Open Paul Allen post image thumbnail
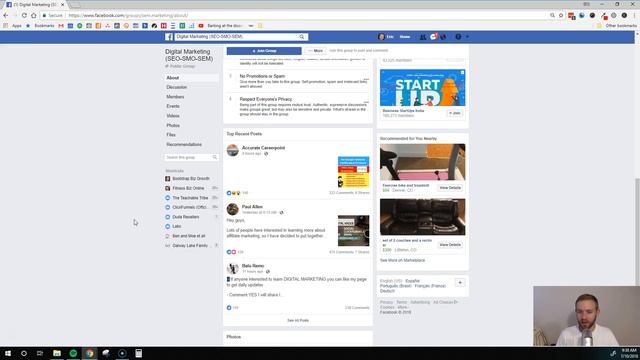Screen dimensions: 640x360 point(353,231)
